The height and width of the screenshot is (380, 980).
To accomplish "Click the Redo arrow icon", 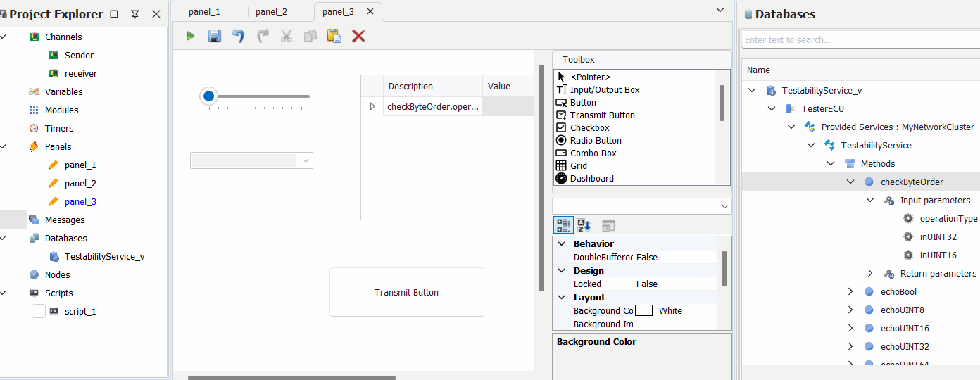I will pyautogui.click(x=263, y=36).
